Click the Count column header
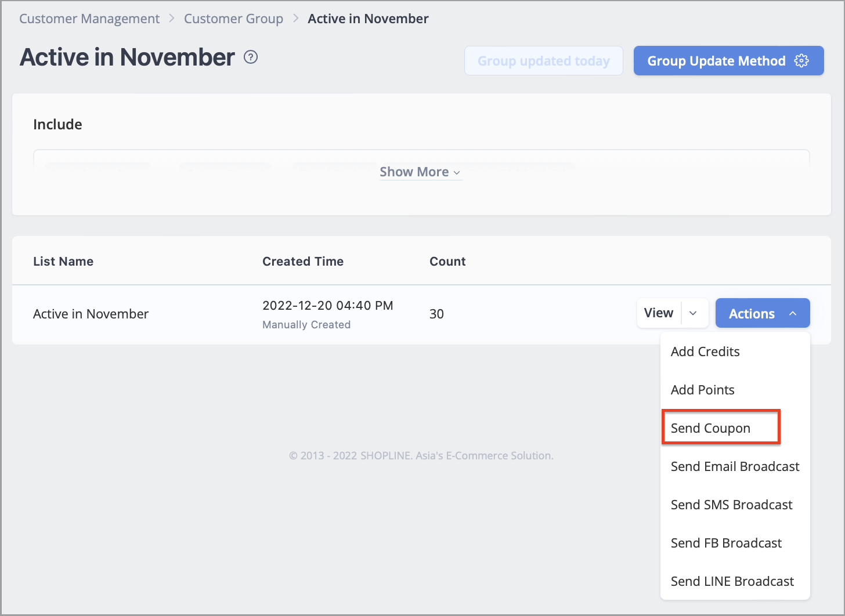This screenshot has width=845, height=616. 447,261
